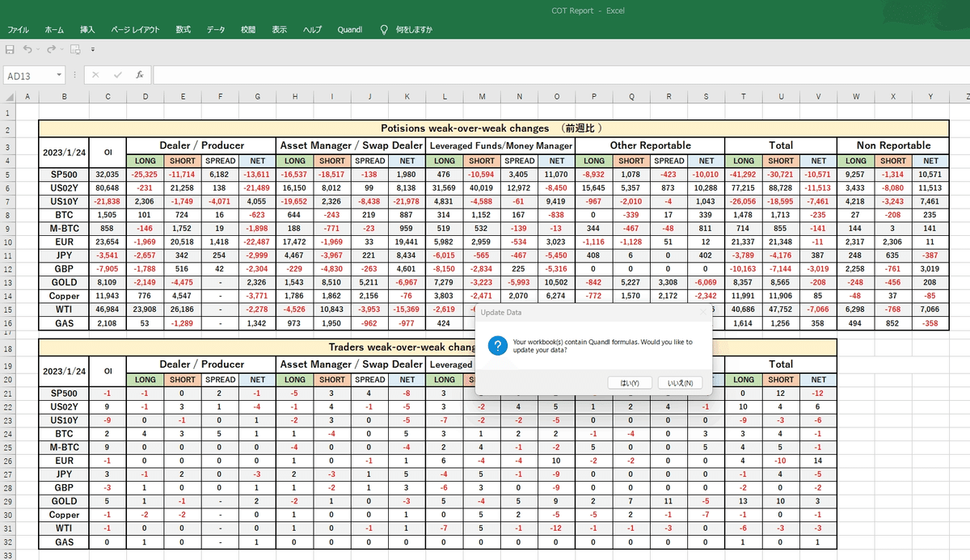Open the ホーム ribbon tab

(x=54, y=29)
